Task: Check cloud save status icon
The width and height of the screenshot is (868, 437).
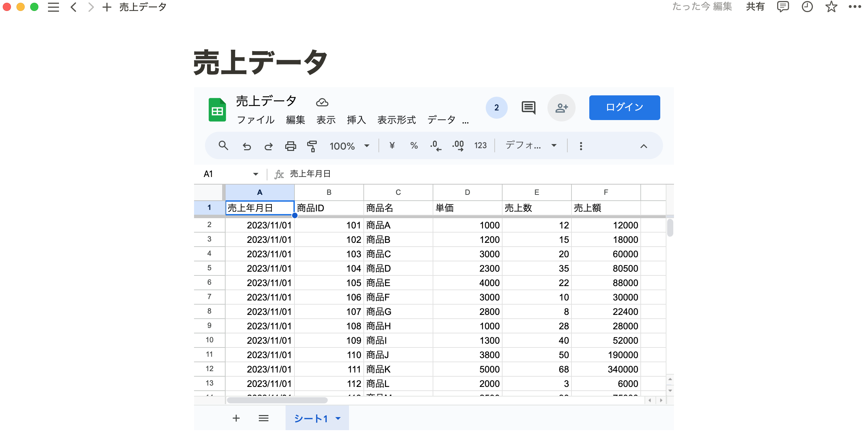Action: [x=322, y=102]
